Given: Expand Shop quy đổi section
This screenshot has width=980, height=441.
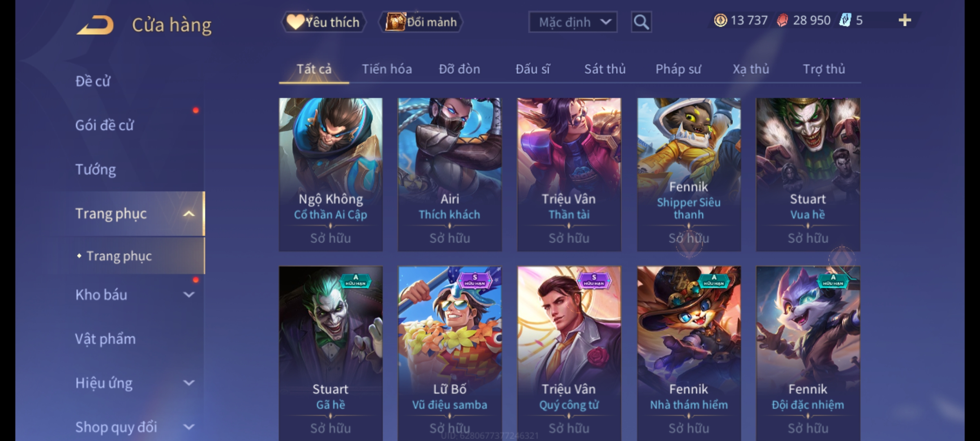Looking at the screenshot, I should point(189,427).
